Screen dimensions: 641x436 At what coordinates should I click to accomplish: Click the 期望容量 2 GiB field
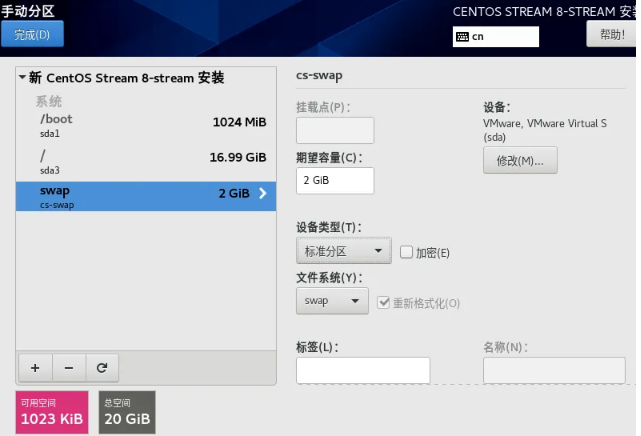click(x=335, y=181)
